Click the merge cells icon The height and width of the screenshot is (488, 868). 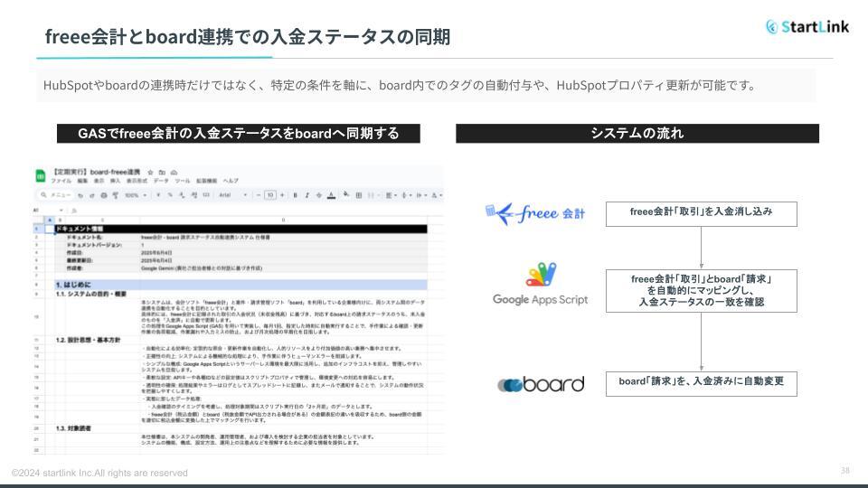tap(372, 195)
